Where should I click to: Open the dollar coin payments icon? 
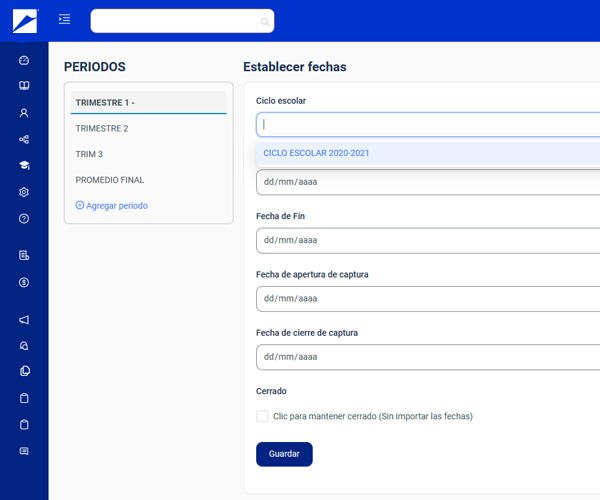click(x=24, y=282)
